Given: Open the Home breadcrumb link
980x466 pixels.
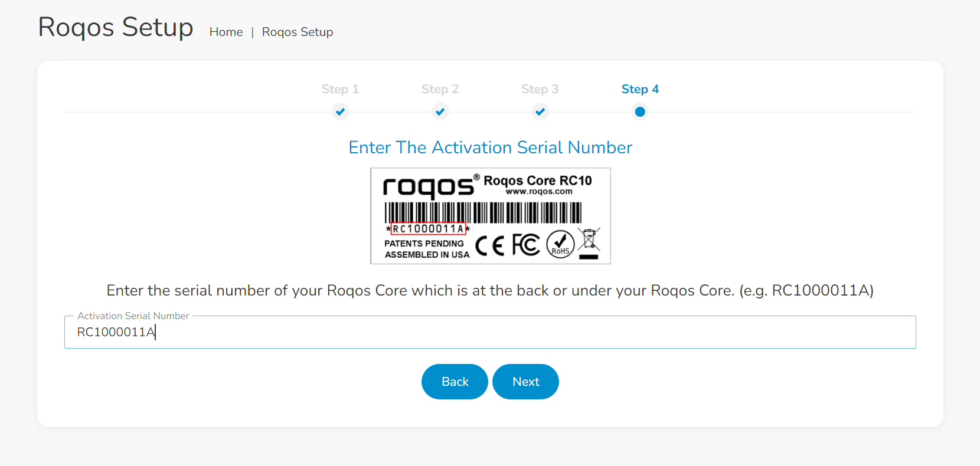Looking at the screenshot, I should pyautogui.click(x=226, y=32).
